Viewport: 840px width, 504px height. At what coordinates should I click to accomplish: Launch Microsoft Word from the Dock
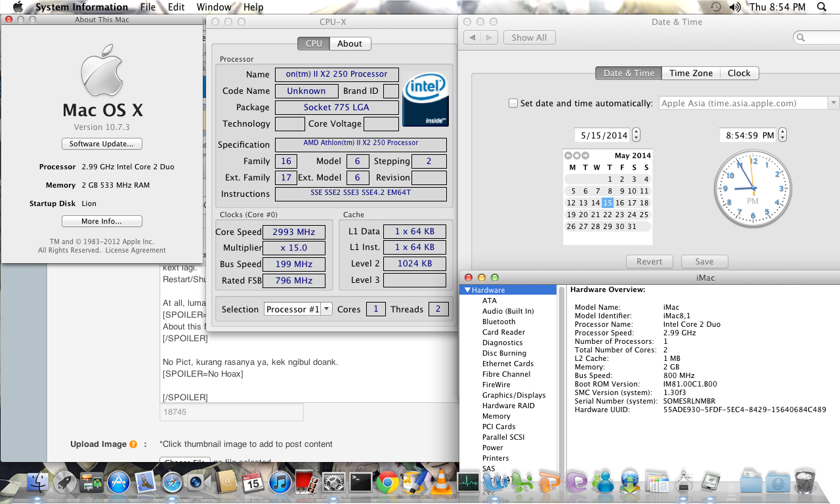[x=495, y=483]
